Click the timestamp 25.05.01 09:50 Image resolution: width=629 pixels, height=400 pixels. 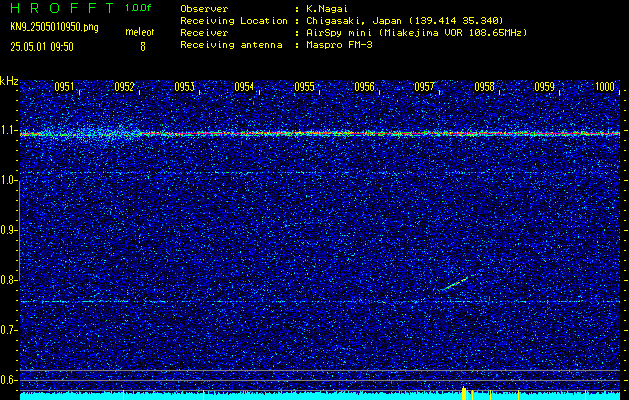42,47
